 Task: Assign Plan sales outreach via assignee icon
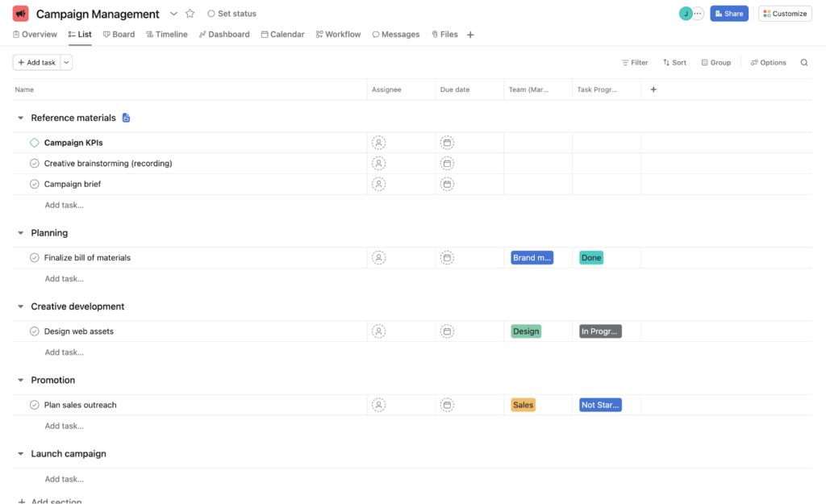[x=378, y=405]
